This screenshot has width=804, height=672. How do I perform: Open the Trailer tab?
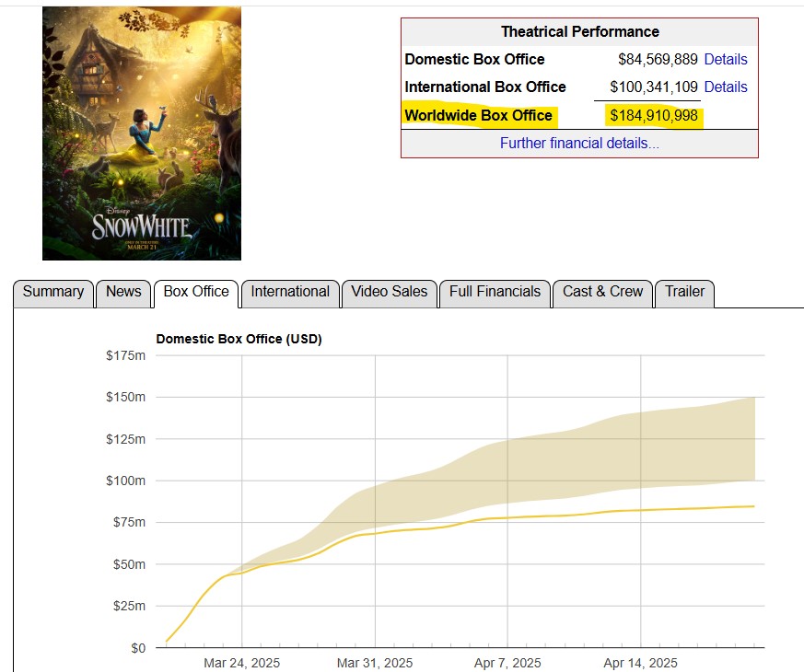point(684,292)
